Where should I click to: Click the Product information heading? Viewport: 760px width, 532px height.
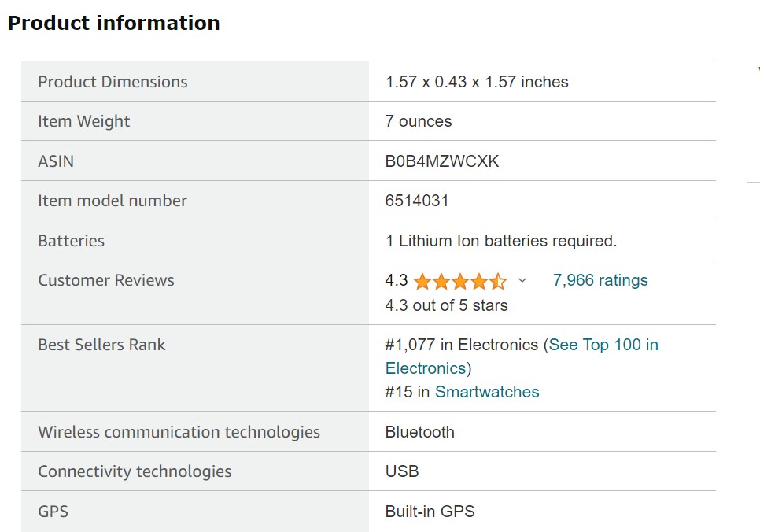114,23
